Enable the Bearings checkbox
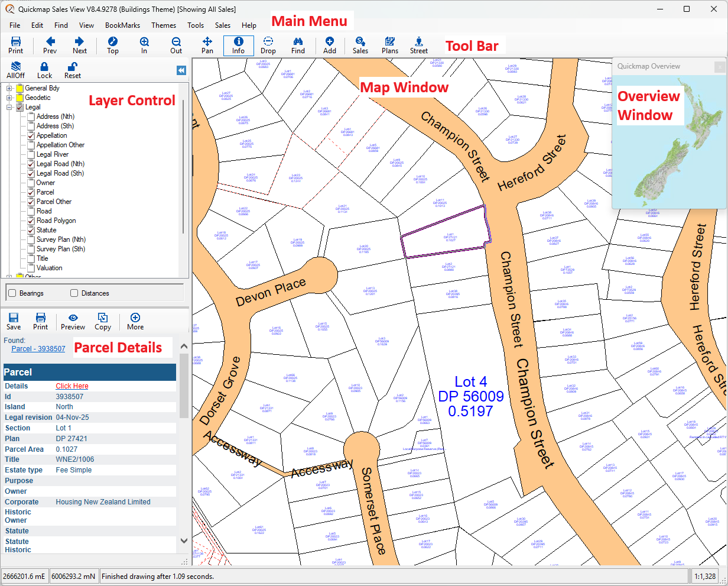The image size is (728, 586). click(12, 293)
